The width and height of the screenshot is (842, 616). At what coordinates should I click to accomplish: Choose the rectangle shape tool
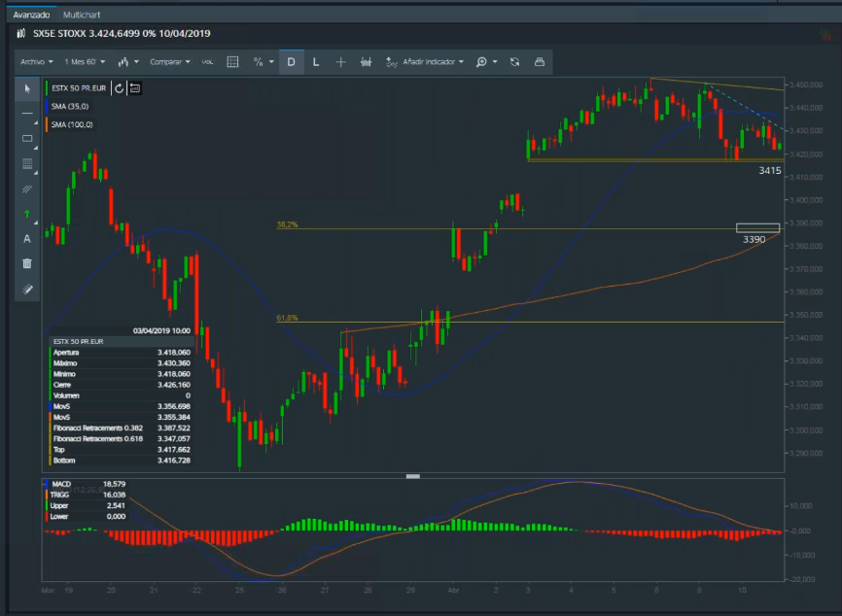coord(27,138)
